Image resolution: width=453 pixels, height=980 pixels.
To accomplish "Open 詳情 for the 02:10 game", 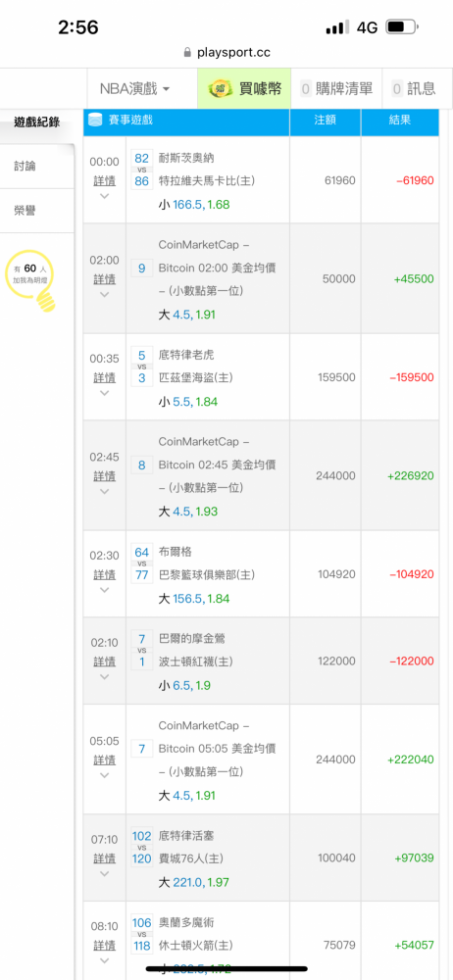I will point(105,661).
